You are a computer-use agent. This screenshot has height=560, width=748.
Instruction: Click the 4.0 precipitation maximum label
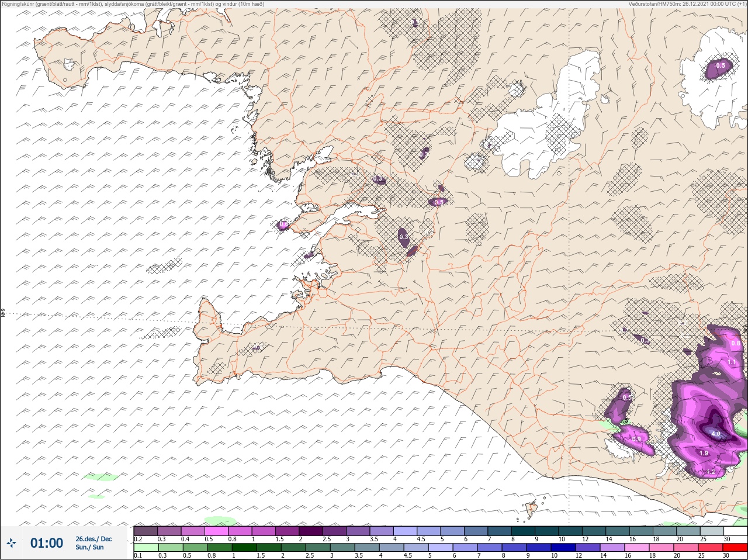tap(715, 434)
